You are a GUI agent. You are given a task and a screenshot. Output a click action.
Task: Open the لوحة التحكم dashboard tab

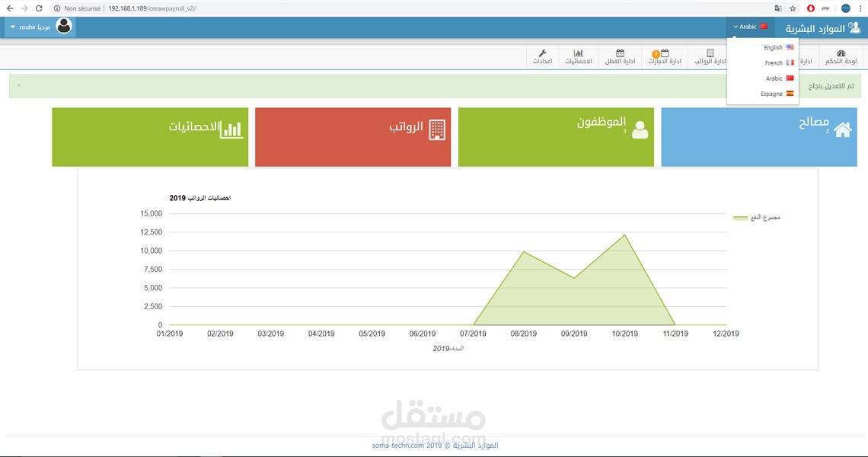point(841,57)
